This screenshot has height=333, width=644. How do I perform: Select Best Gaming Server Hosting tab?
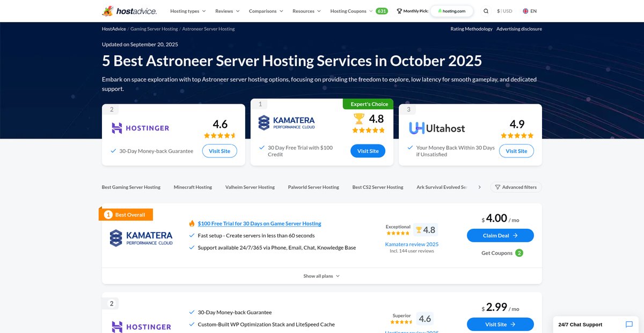131,187
